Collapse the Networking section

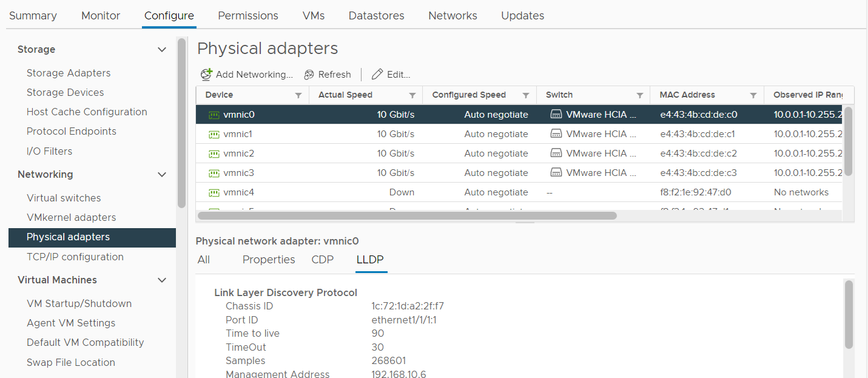(x=161, y=174)
